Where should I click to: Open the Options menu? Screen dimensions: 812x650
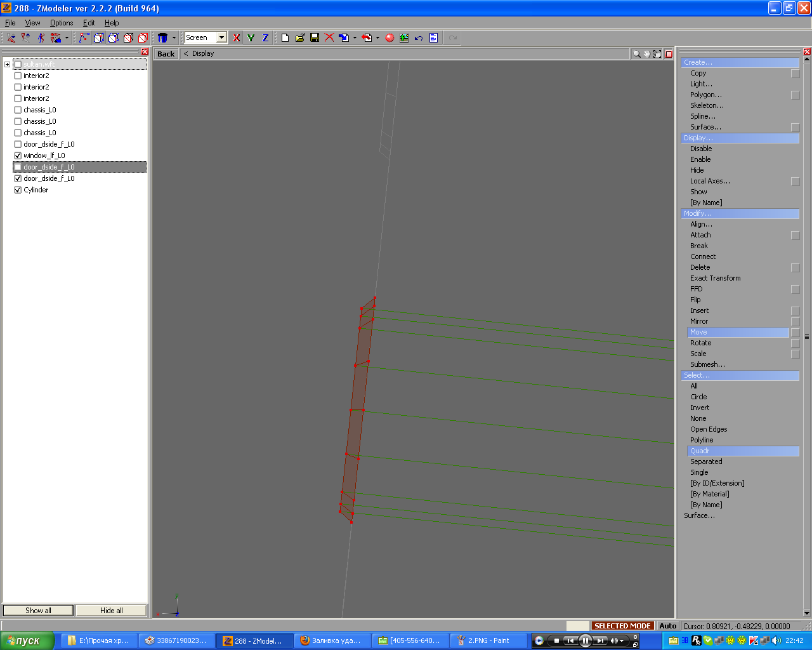62,23
